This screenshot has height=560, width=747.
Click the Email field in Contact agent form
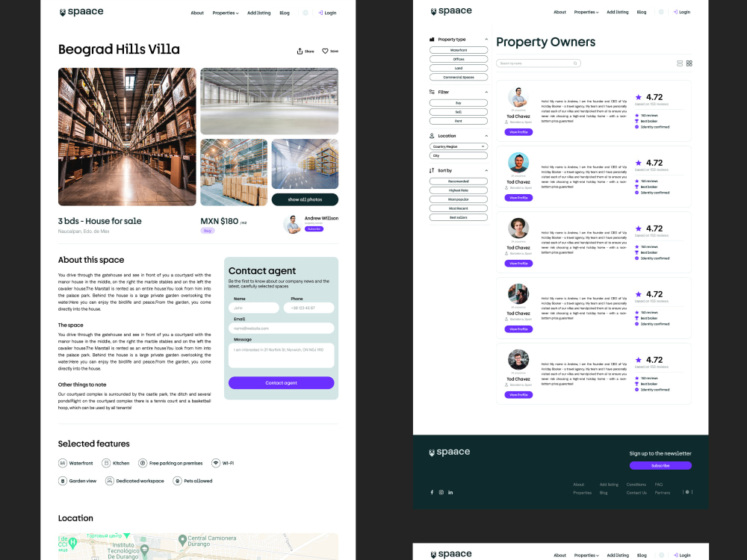click(x=281, y=328)
